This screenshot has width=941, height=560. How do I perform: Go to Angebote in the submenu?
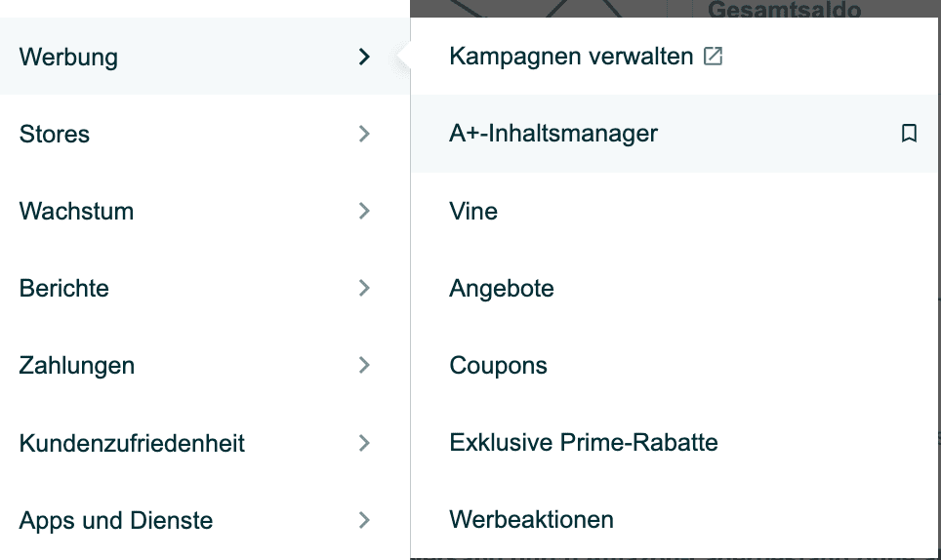tap(502, 288)
